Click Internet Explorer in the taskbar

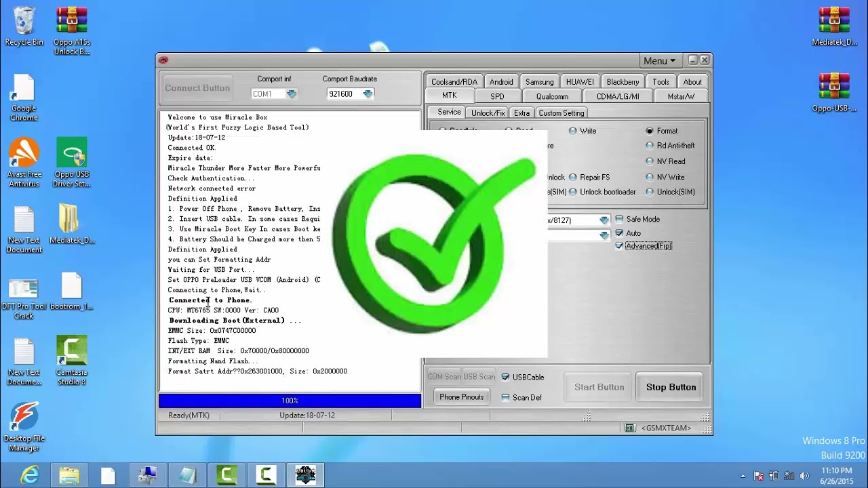(29, 475)
